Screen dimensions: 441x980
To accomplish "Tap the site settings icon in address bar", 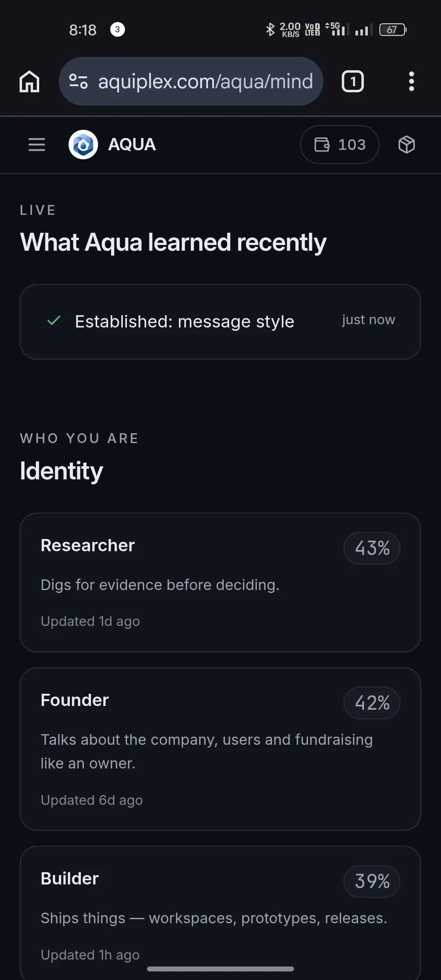I will (78, 81).
